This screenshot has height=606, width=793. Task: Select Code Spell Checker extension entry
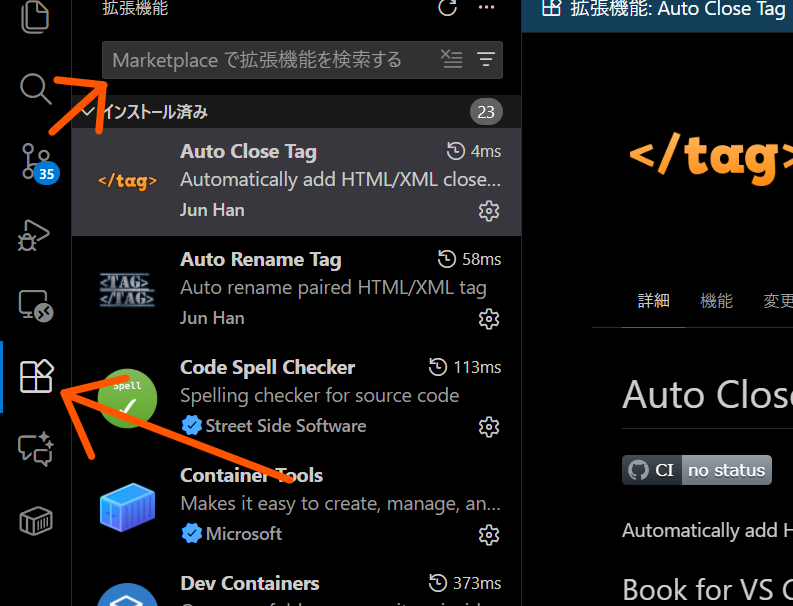click(x=296, y=398)
